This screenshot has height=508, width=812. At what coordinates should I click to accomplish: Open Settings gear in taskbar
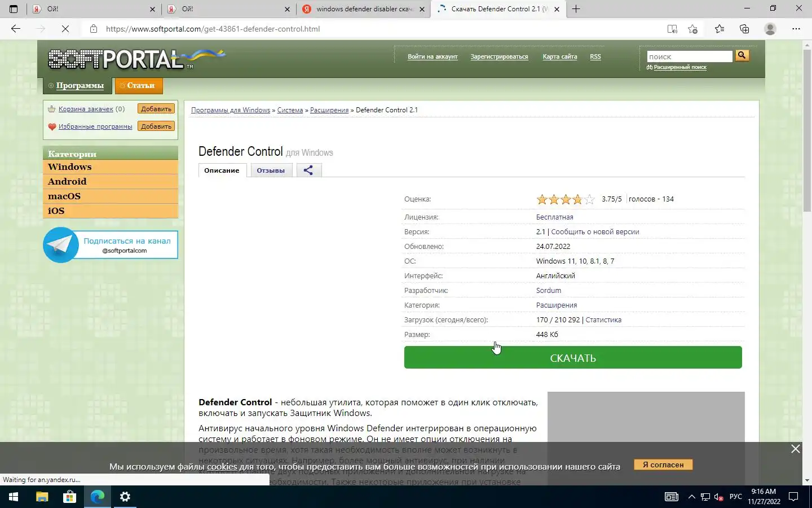(x=125, y=497)
